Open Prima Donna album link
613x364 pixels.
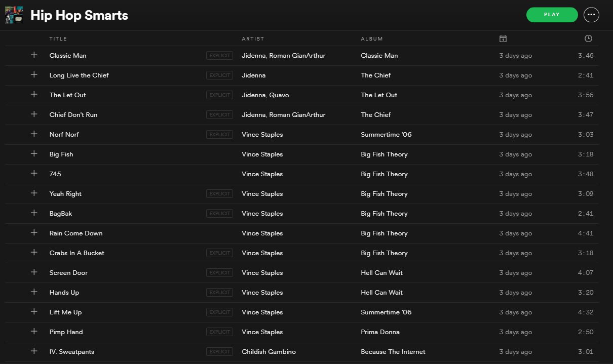(380, 332)
